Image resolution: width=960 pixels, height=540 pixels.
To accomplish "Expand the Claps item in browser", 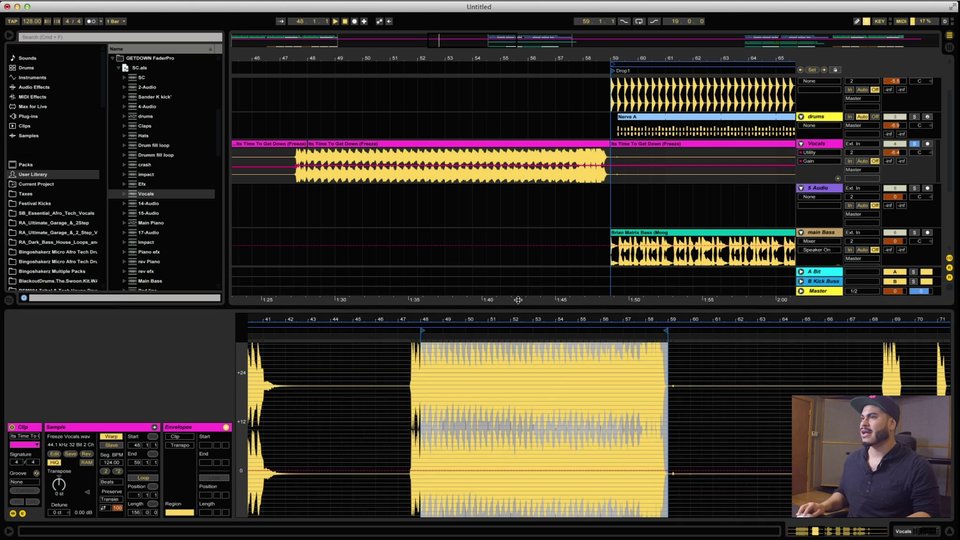I will coord(124,126).
